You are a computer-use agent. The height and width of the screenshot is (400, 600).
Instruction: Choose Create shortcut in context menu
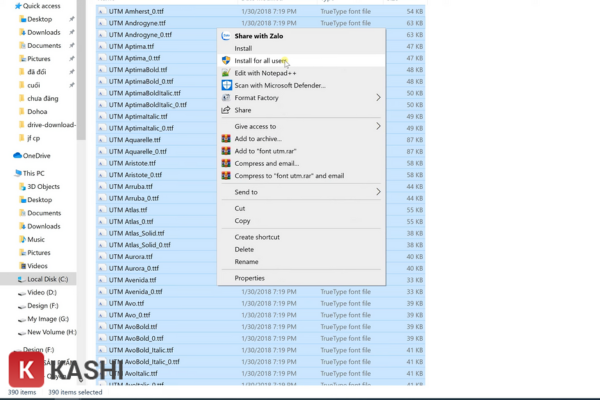[257, 237]
